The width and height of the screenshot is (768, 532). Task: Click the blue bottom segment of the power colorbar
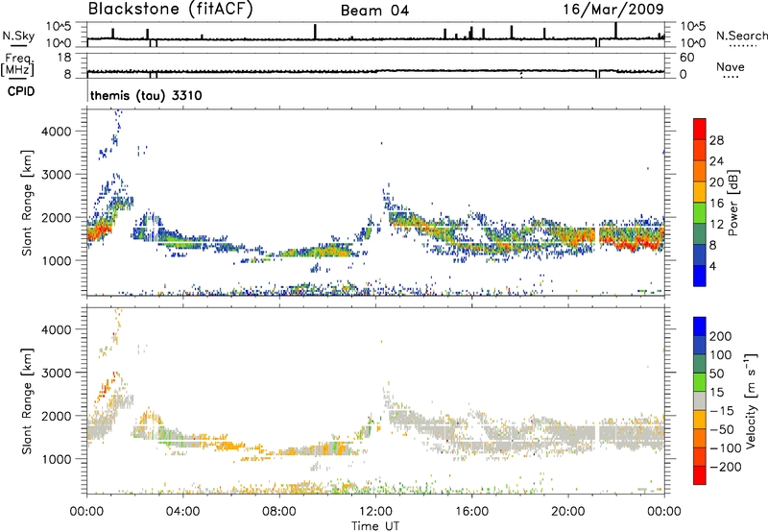tap(700, 276)
